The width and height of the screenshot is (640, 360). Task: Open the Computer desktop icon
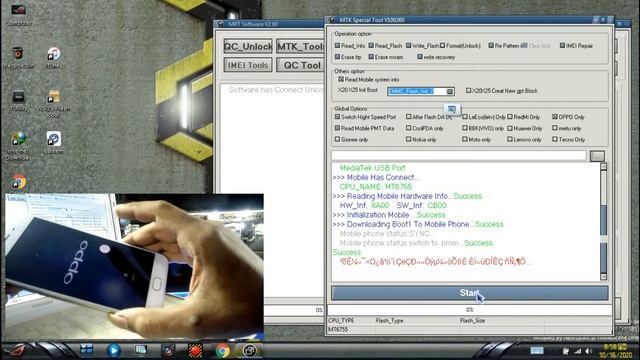[18, 11]
